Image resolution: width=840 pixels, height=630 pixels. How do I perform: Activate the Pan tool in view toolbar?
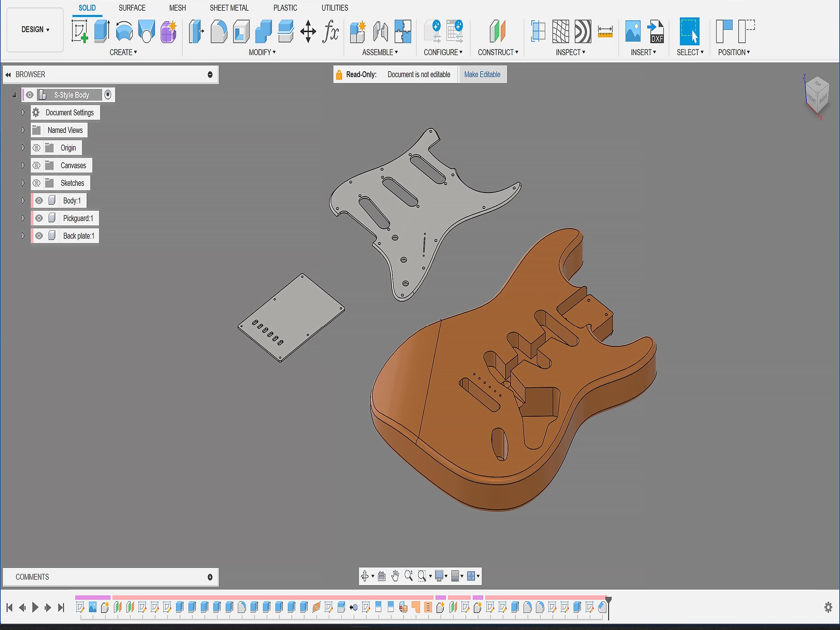coord(395,576)
